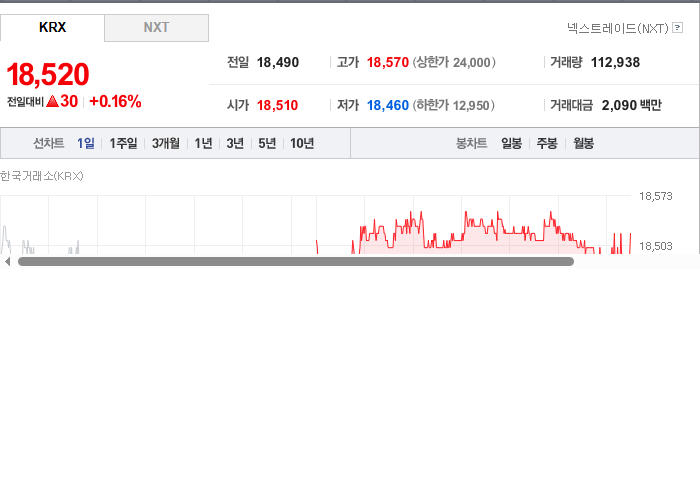Click the change rate +0.16%
Image resolution: width=700 pixels, height=490 pixels.
115,101
